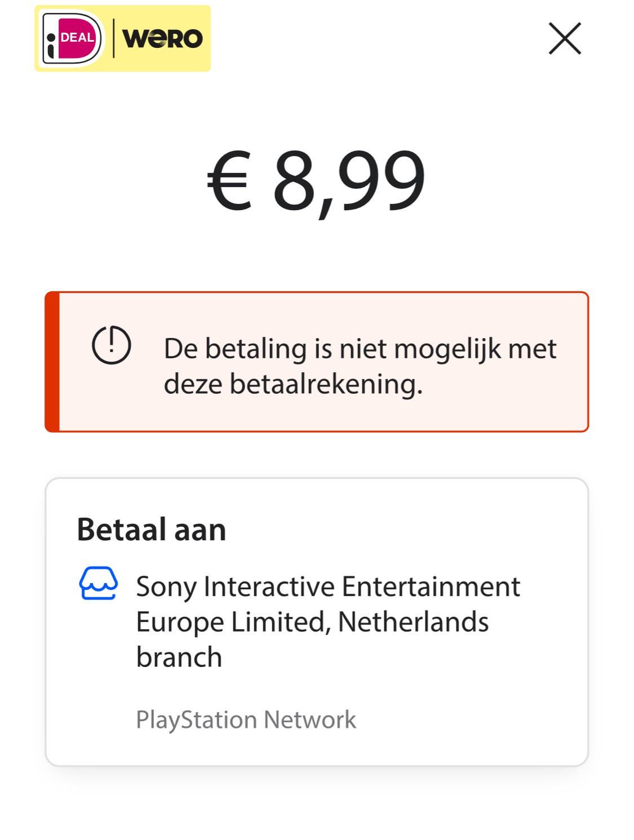Close the payment screen with the X
This screenshot has width=634, height=840.
tap(565, 38)
